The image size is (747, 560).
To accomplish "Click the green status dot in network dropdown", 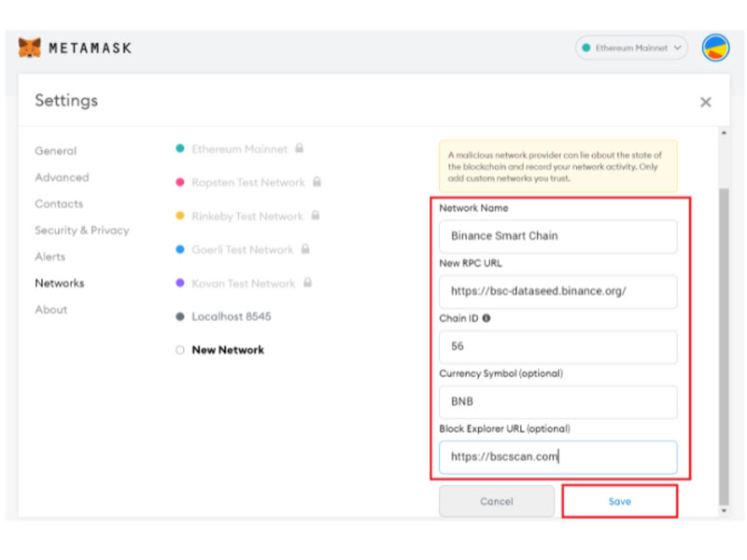I will [586, 48].
